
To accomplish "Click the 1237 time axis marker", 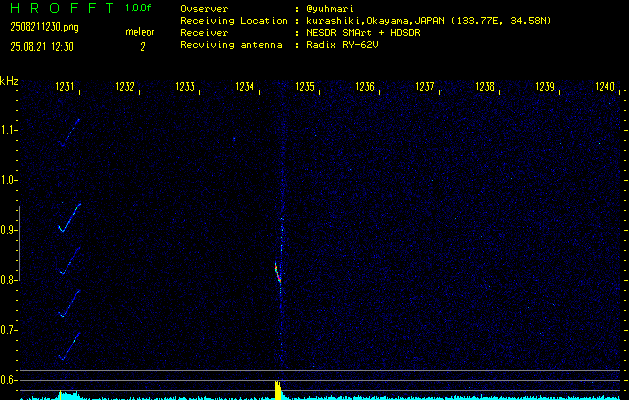I will click(425, 86).
